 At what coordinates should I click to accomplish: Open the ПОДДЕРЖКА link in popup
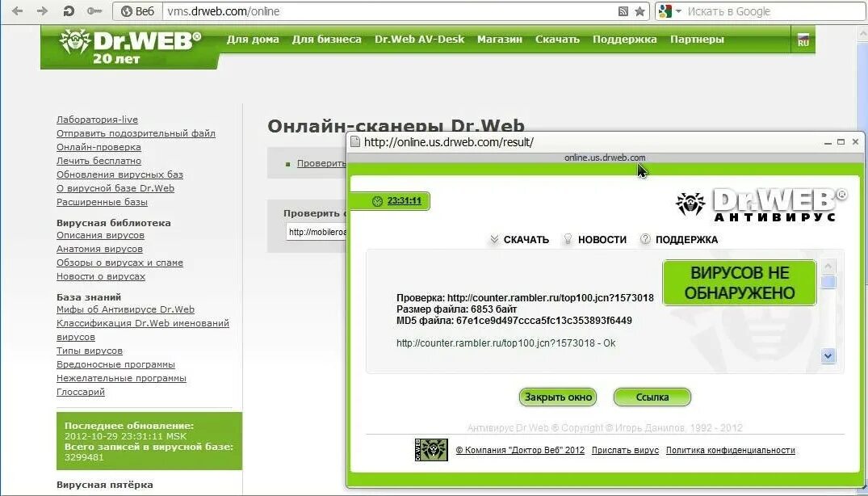point(686,240)
